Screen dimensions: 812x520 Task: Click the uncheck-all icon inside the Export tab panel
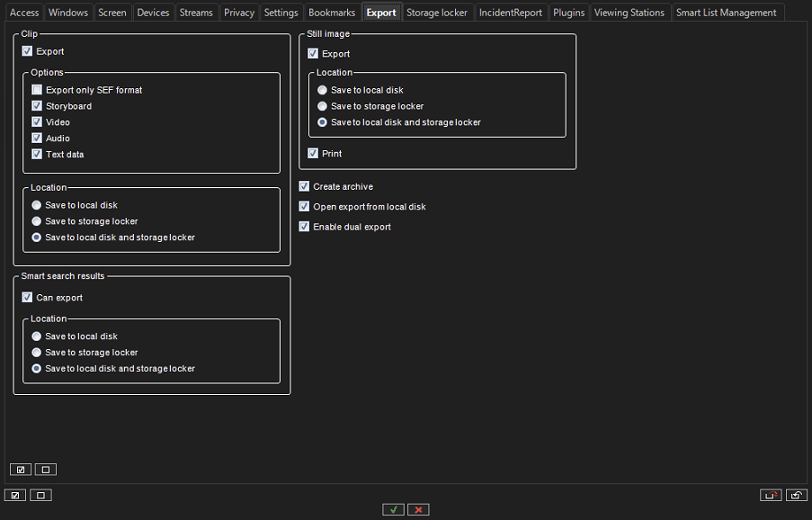pyautogui.click(x=46, y=470)
